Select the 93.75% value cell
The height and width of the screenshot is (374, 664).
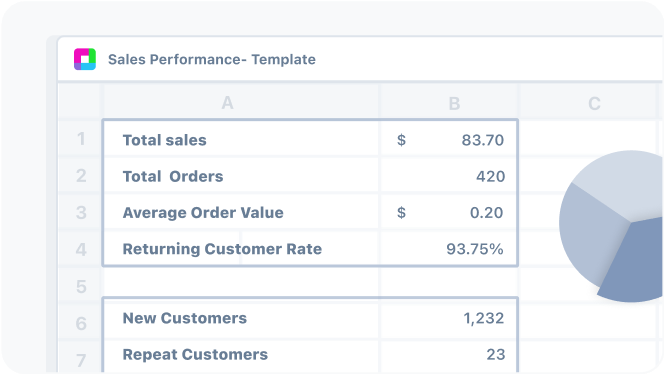[448, 249]
